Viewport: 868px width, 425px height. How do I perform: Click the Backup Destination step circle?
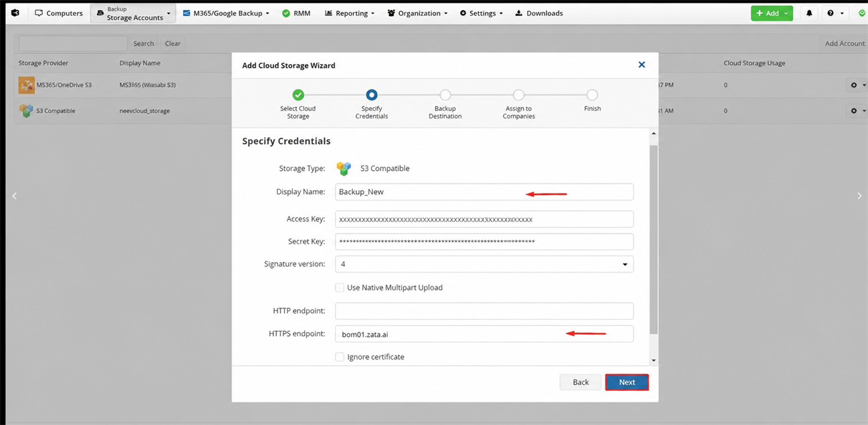click(445, 95)
